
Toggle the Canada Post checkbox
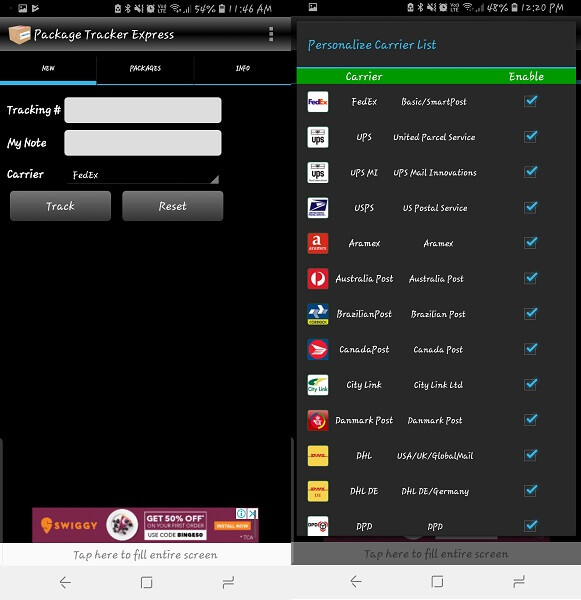point(530,349)
